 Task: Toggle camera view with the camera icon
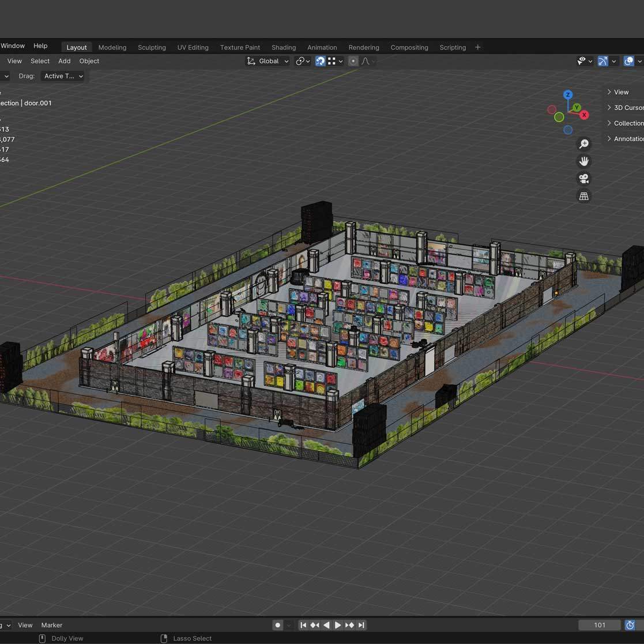pos(584,179)
